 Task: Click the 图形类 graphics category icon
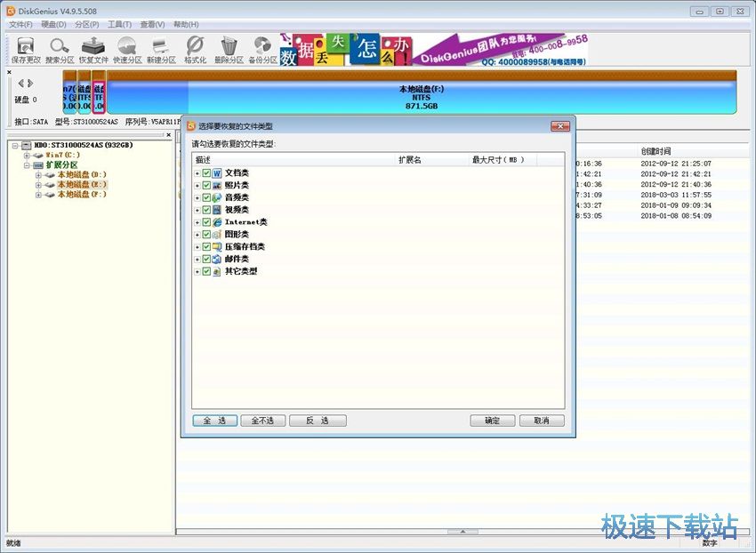[217, 235]
